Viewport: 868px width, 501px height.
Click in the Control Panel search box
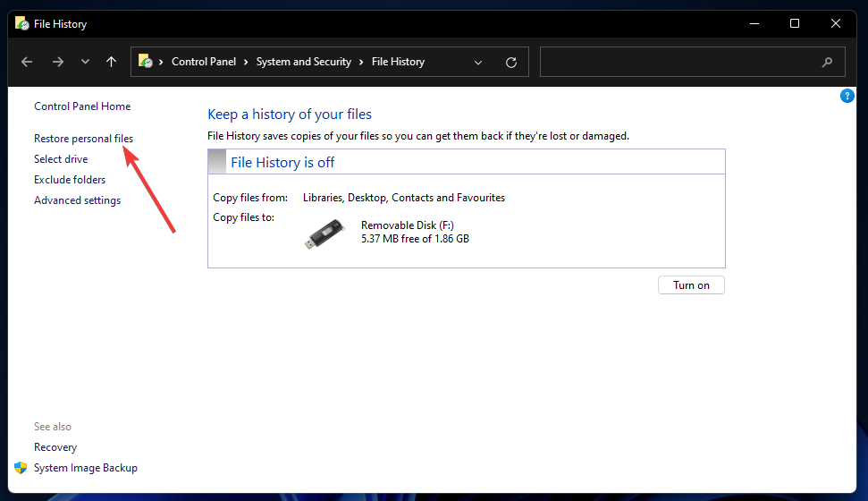679,63
